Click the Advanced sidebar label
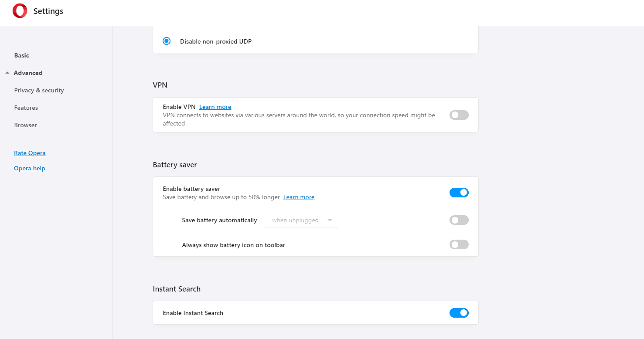The image size is (644, 339). [x=28, y=73]
